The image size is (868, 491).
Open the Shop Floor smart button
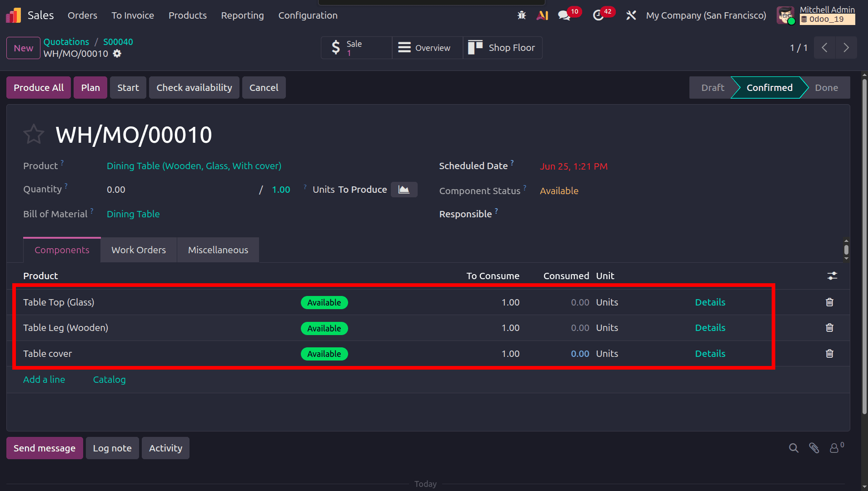click(x=503, y=48)
